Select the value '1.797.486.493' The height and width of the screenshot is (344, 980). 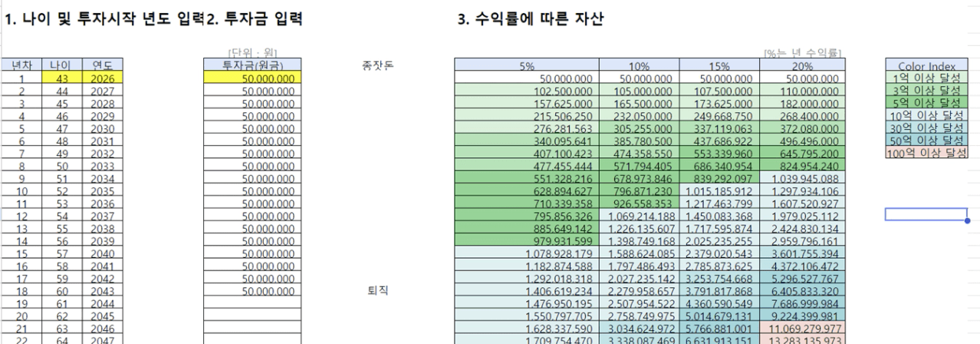pos(639,265)
